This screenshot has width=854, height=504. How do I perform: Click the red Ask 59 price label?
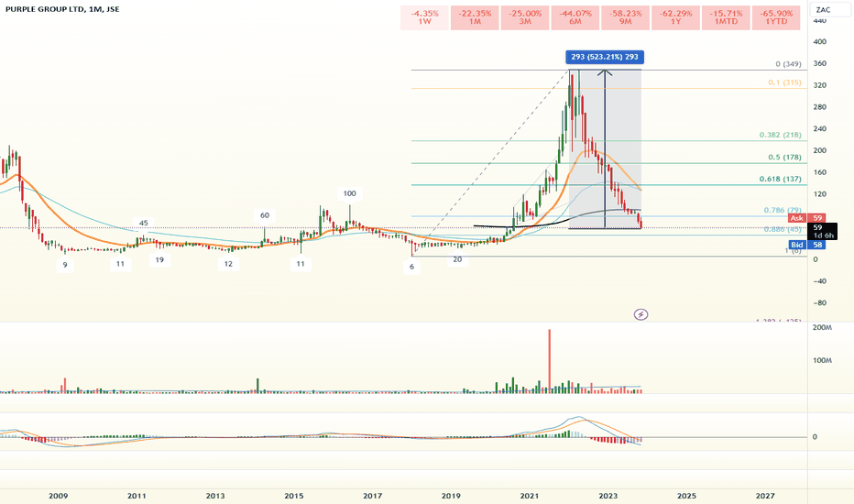[x=807, y=218]
